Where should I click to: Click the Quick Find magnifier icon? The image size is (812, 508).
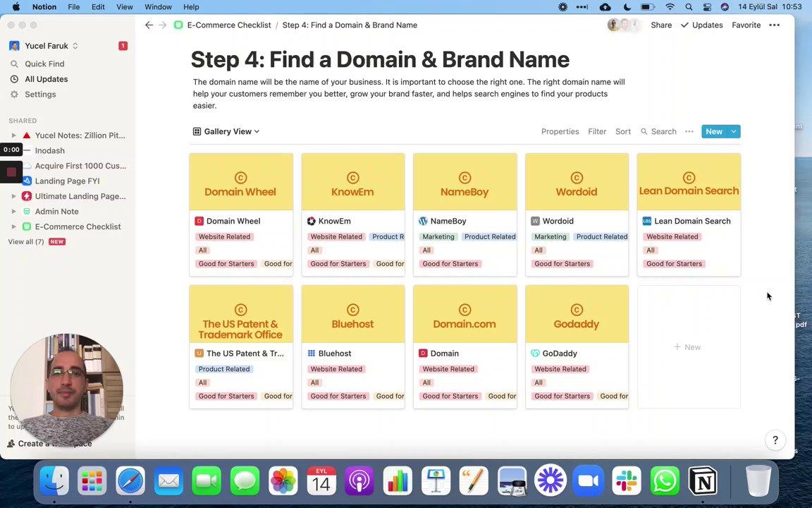(15, 64)
